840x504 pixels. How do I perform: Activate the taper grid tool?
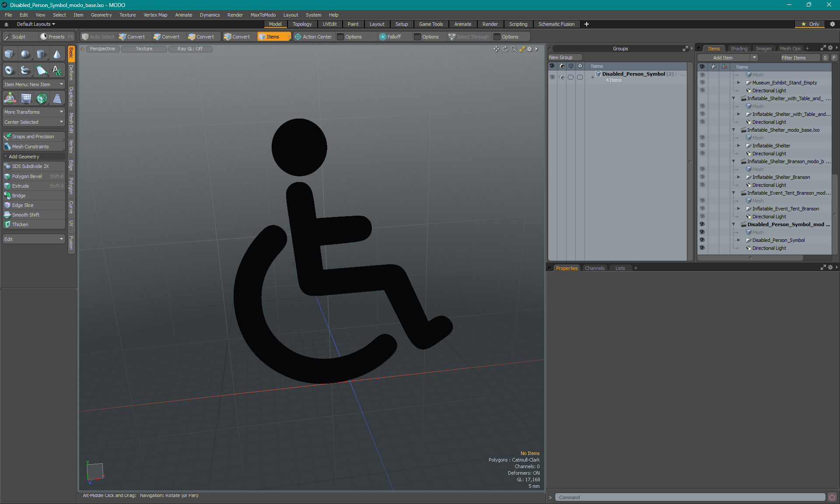click(57, 98)
